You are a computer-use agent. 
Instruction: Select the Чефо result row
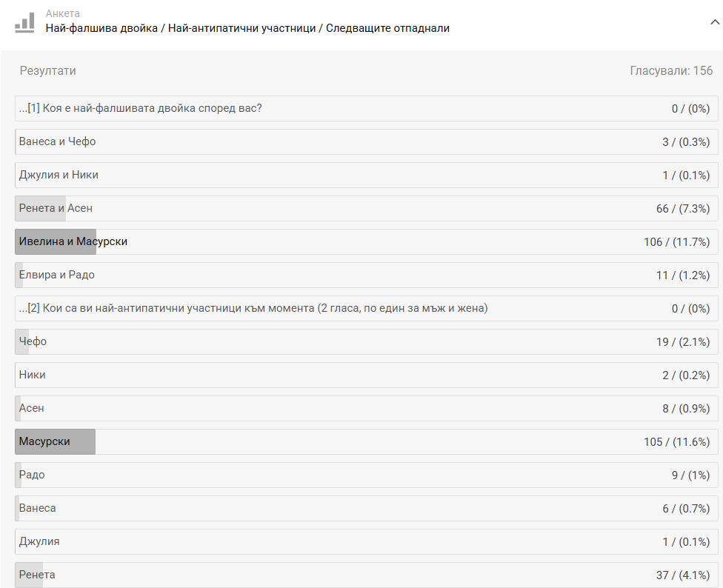pos(367,341)
